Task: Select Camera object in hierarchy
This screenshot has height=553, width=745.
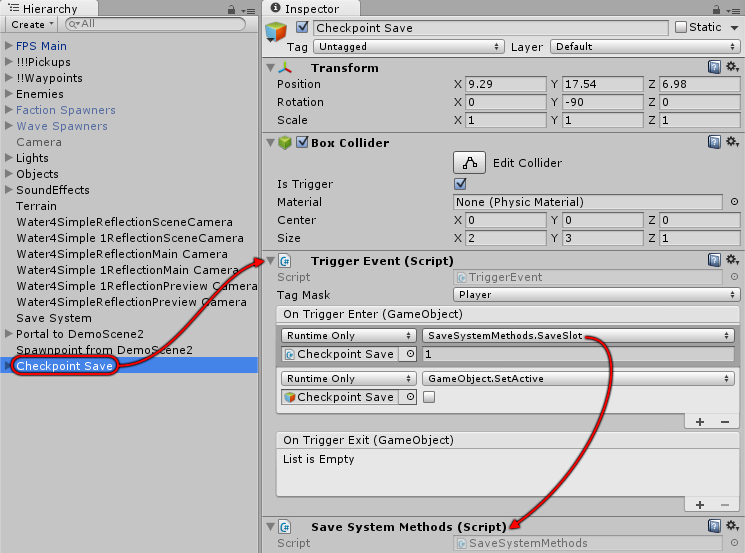Action: point(39,142)
